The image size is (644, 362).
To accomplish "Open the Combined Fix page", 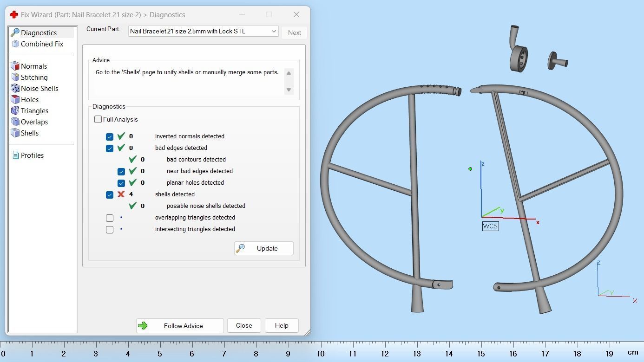I will [x=42, y=44].
